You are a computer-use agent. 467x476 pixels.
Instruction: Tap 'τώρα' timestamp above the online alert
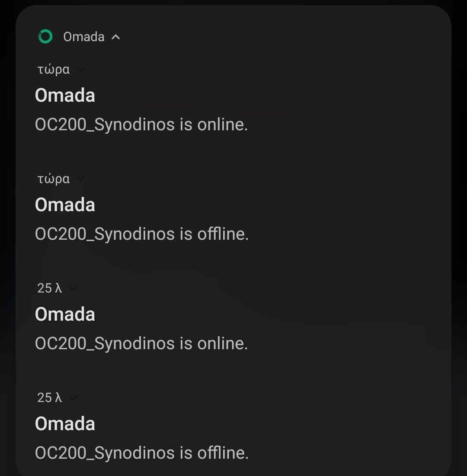pos(54,70)
